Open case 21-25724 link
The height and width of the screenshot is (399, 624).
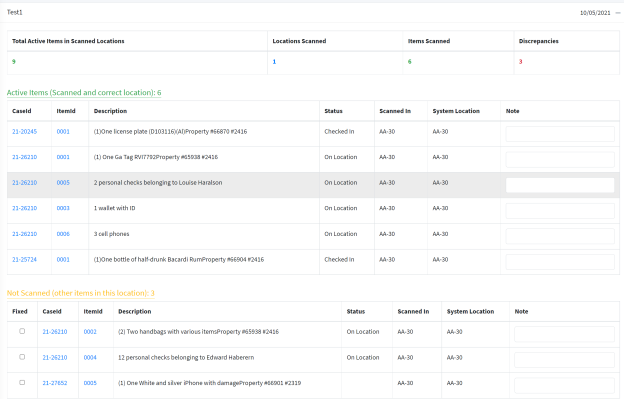pyautogui.click(x=24, y=259)
